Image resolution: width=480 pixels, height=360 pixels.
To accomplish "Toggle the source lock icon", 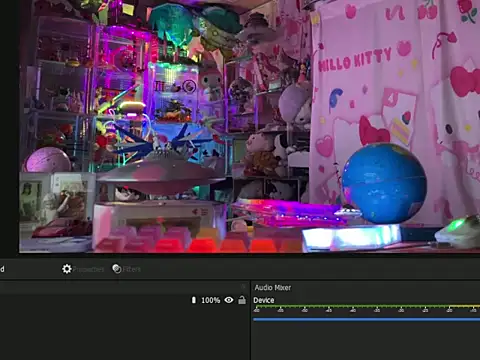I will point(242,300).
